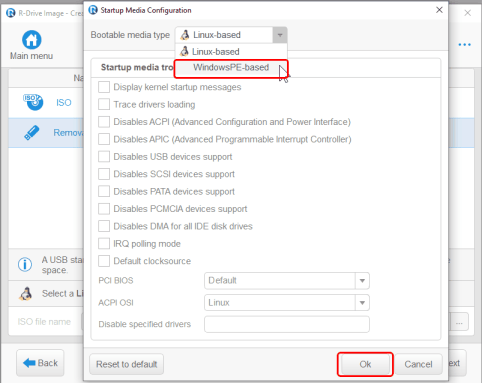The width and height of the screenshot is (482, 383).
Task: Check Default clocksource option
Action: 104,261
